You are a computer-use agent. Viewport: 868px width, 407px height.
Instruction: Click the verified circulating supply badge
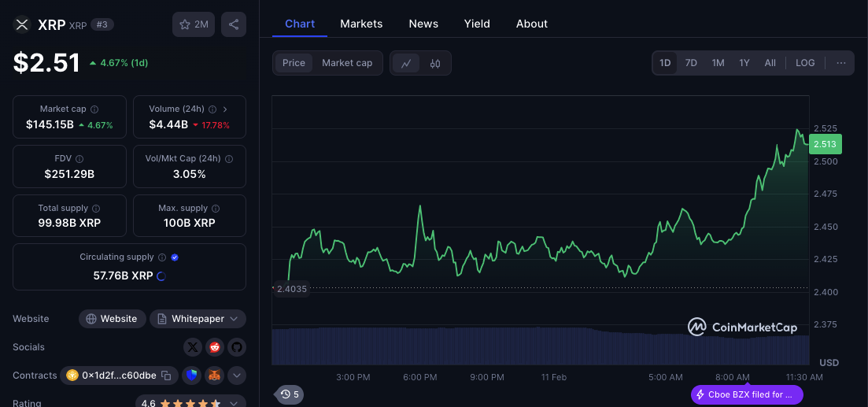click(x=175, y=257)
